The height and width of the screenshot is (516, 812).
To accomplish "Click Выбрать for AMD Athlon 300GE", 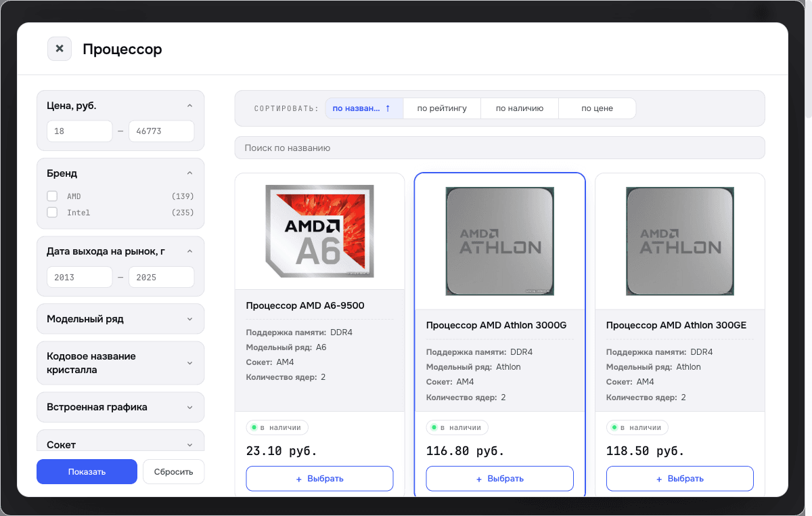I will coord(679,479).
